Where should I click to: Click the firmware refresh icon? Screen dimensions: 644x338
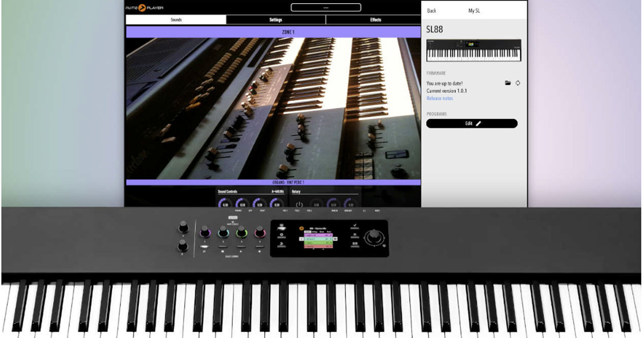point(518,83)
